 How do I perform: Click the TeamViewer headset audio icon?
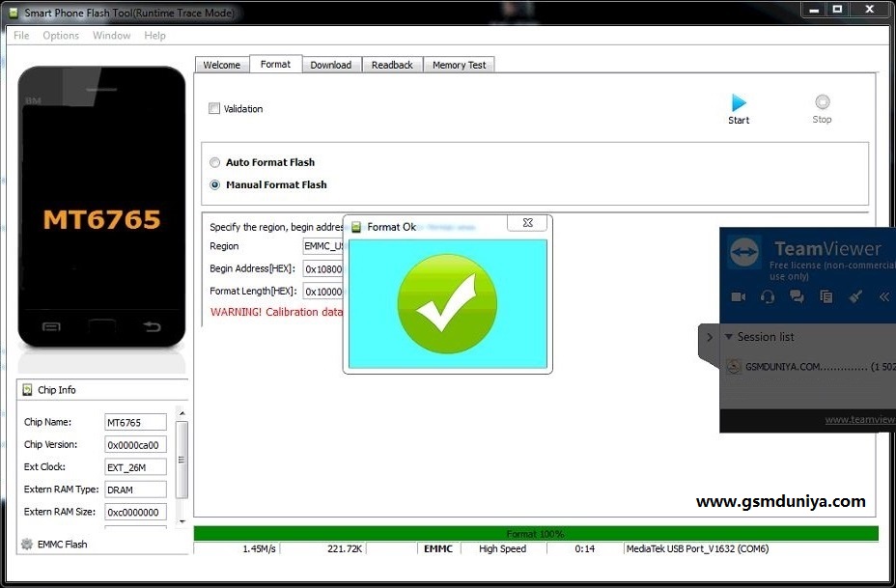pos(768,296)
